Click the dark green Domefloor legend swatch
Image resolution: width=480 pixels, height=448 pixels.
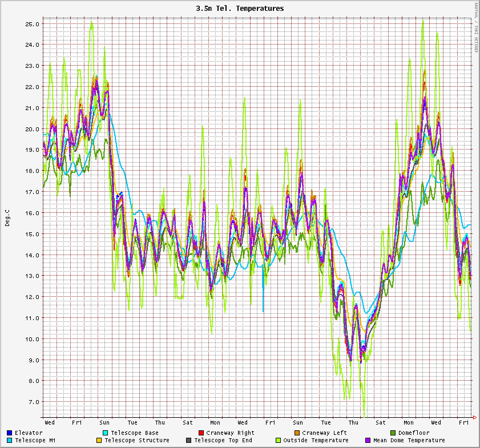pos(393,433)
